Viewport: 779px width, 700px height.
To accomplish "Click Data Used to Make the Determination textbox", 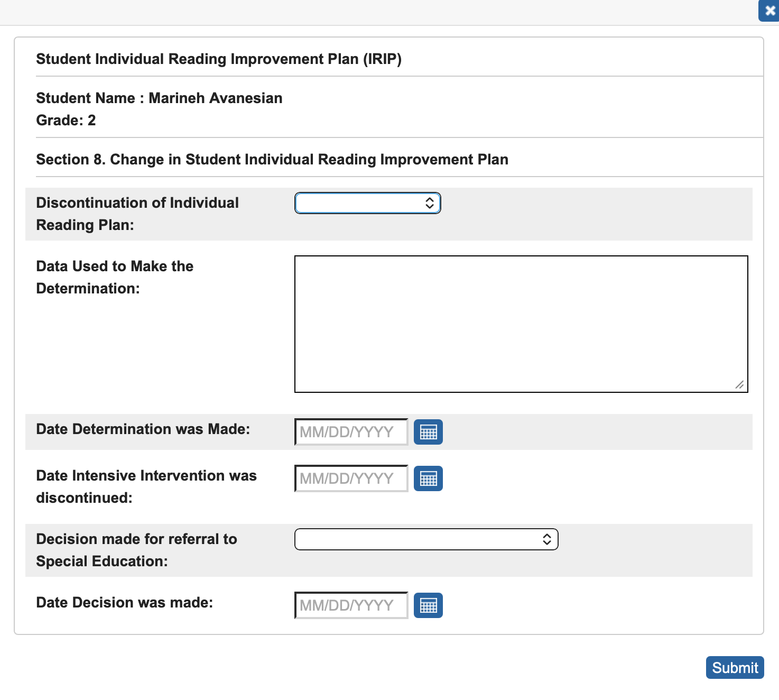I will [521, 323].
